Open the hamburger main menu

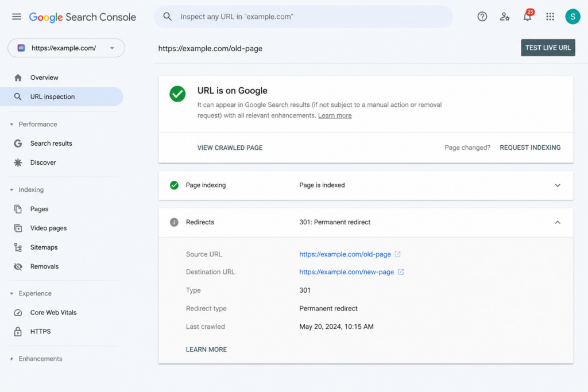click(17, 17)
